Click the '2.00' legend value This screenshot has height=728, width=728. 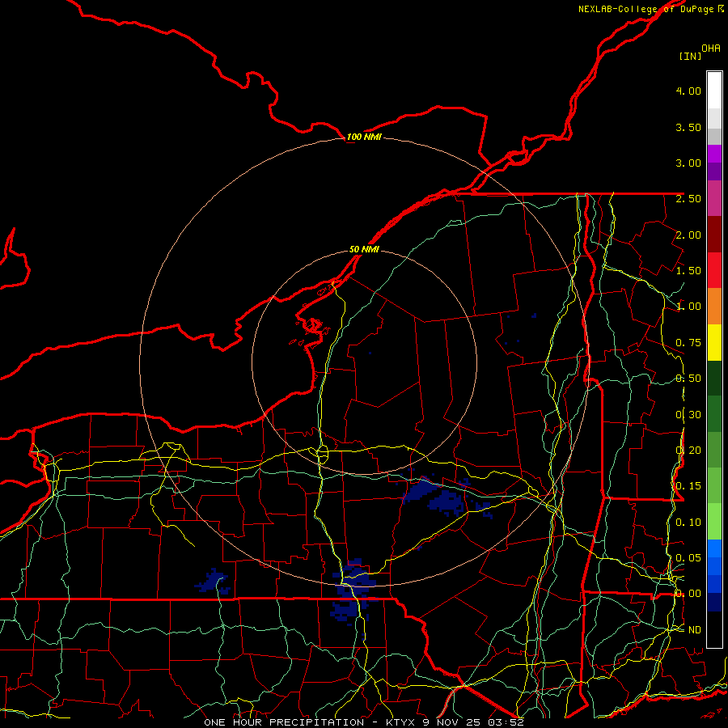[688, 235]
